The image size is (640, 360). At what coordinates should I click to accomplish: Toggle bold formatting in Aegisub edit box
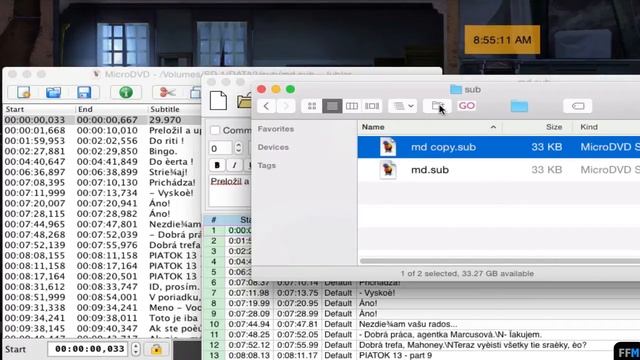pyautogui.click(x=217, y=165)
